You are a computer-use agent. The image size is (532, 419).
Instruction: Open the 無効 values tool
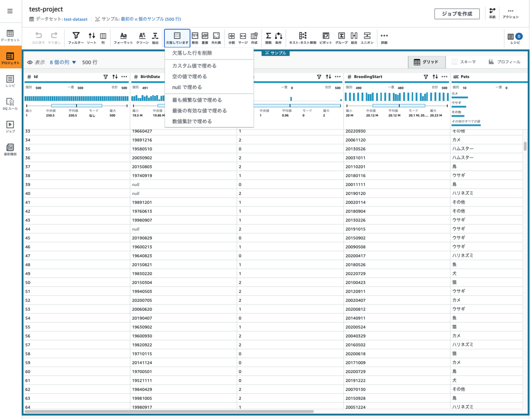195,38
